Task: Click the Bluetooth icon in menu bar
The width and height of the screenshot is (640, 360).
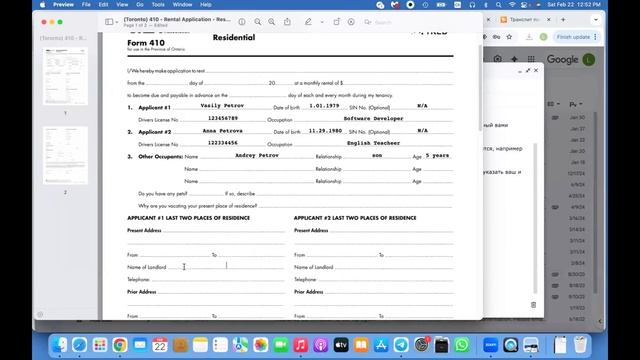Action: tap(486, 5)
